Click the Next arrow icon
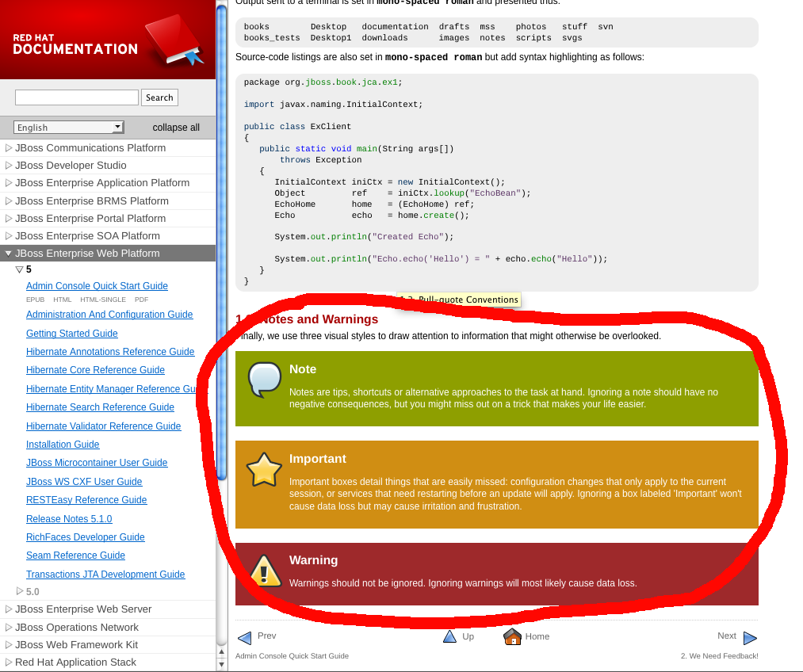803x672 pixels. [750, 638]
